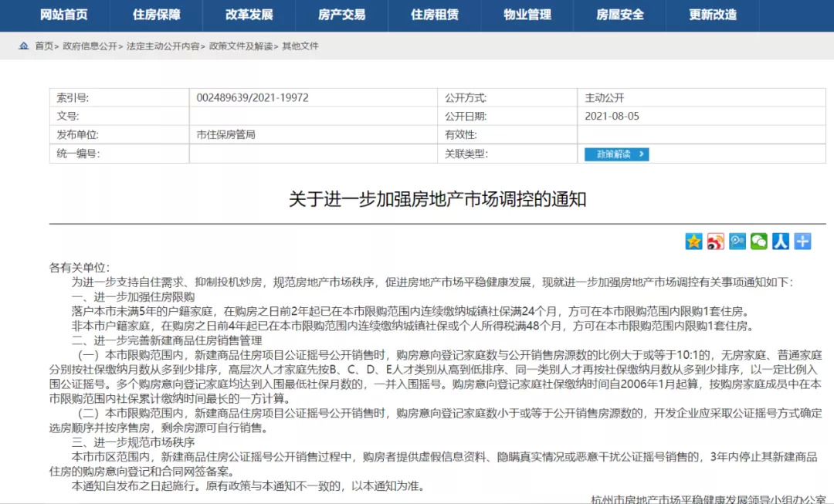Go to 住房保障 section
The height and width of the screenshot is (504, 834).
point(156,15)
